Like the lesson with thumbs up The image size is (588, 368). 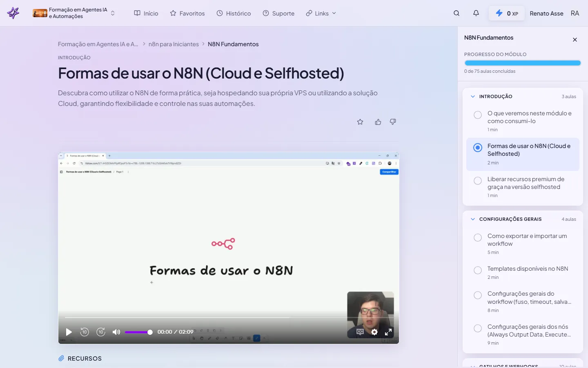(378, 122)
